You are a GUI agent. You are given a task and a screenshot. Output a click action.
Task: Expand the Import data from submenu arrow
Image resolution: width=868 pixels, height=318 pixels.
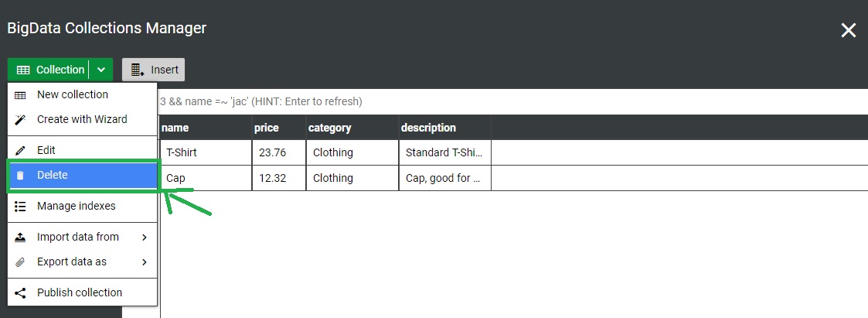145,237
